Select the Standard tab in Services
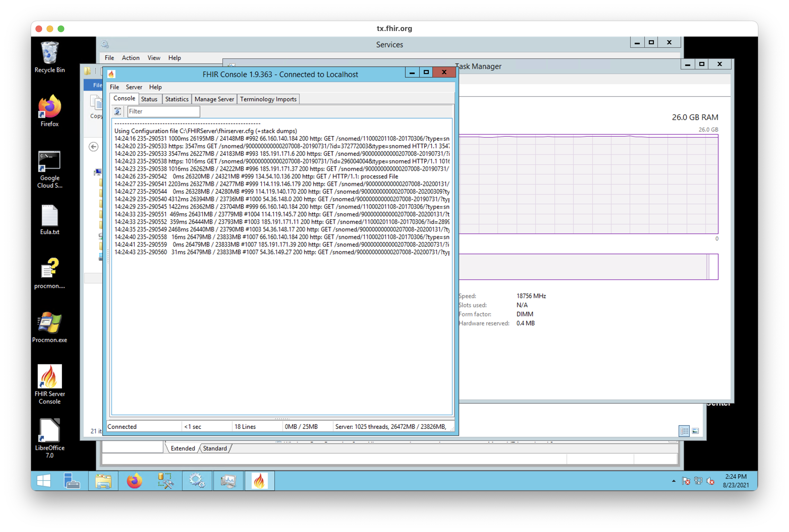 coord(215,448)
